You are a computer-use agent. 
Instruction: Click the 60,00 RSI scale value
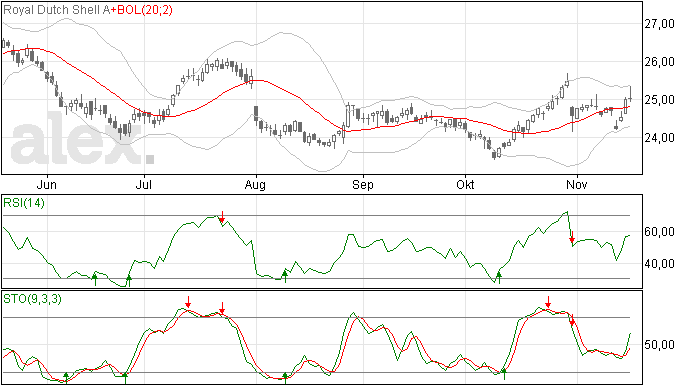(x=659, y=232)
